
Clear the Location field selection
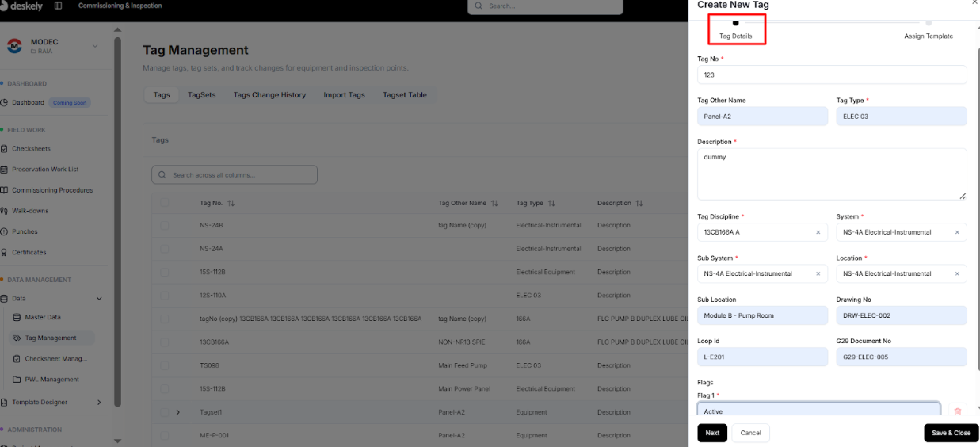point(957,273)
